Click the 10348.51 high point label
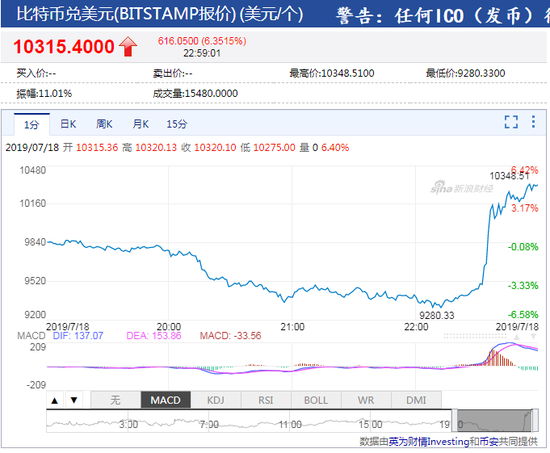The width and height of the screenshot is (550, 453). 509,176
